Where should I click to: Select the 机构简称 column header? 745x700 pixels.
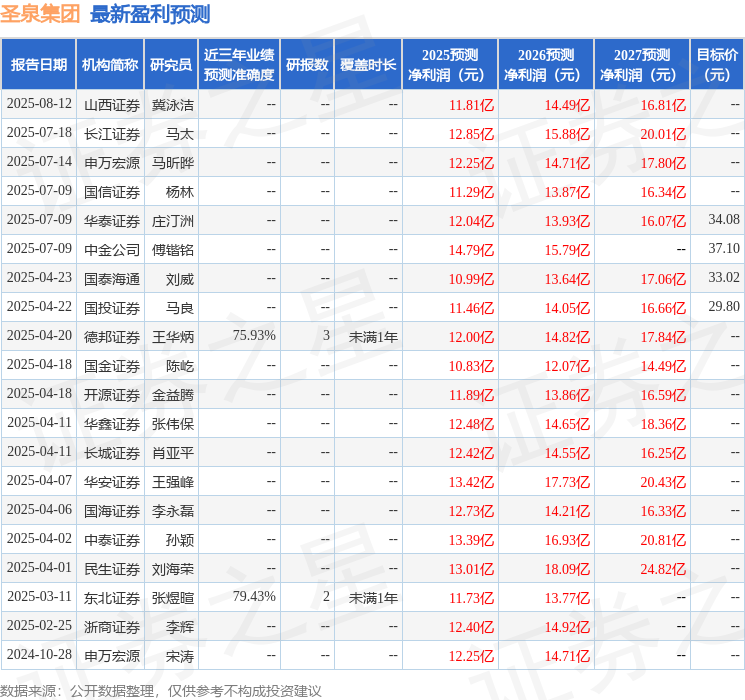[x=110, y=65]
